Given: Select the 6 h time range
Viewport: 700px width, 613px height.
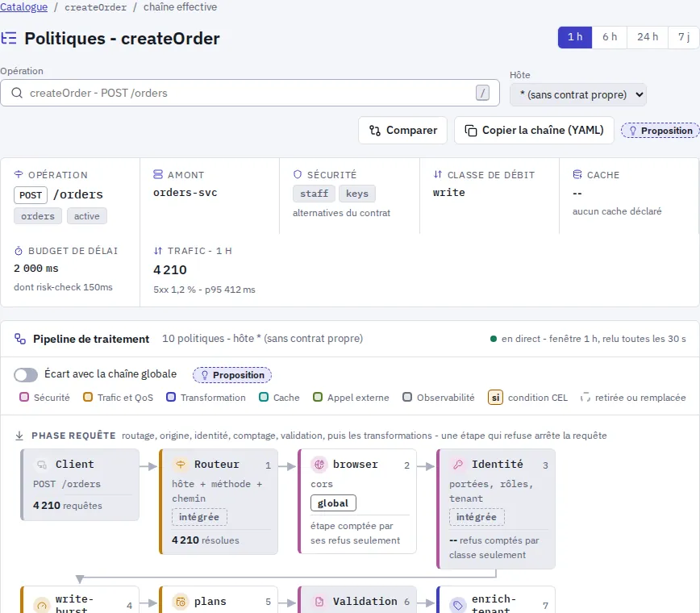Looking at the screenshot, I should click(x=610, y=37).
